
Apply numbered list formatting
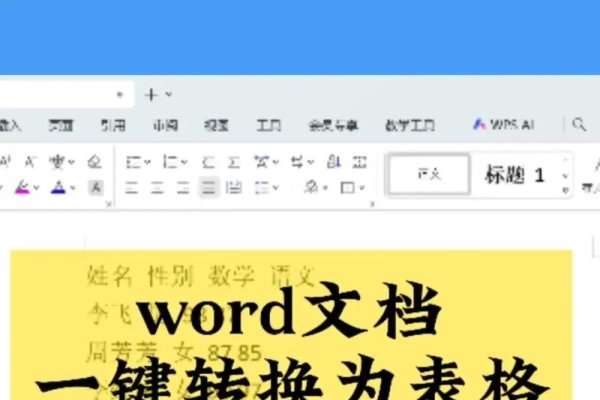click(x=170, y=162)
